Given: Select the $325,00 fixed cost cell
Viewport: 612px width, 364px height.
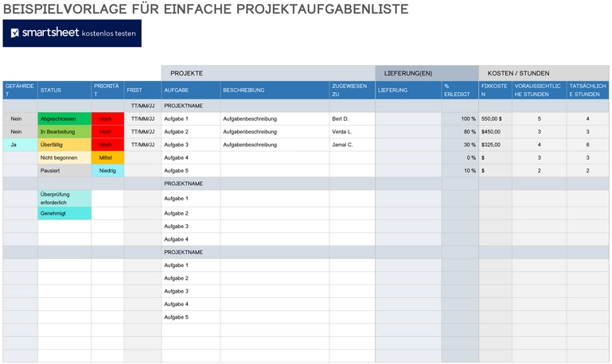Looking at the screenshot, I should 495,145.
